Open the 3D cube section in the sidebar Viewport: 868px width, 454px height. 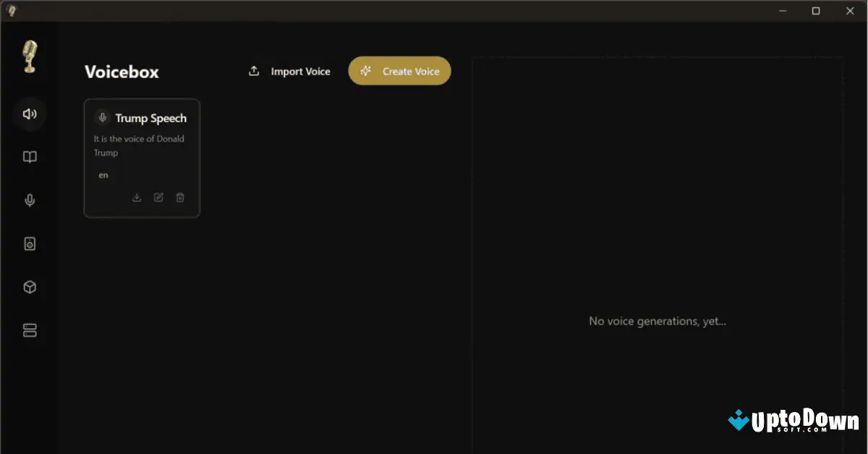pos(29,287)
